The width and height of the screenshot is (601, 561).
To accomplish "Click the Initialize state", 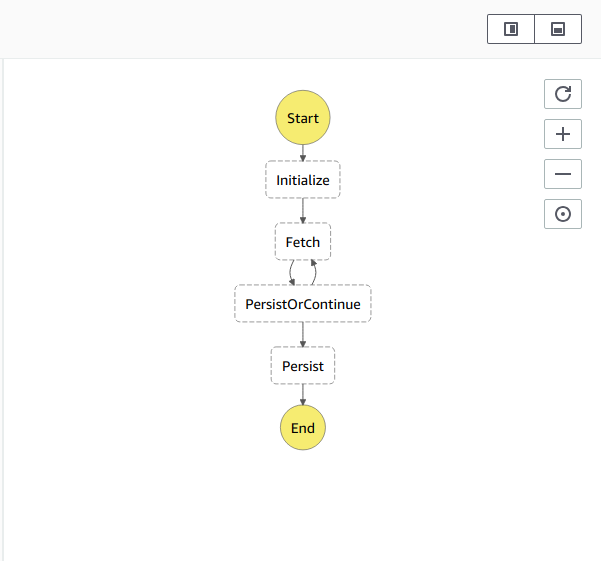I will pos(303,180).
